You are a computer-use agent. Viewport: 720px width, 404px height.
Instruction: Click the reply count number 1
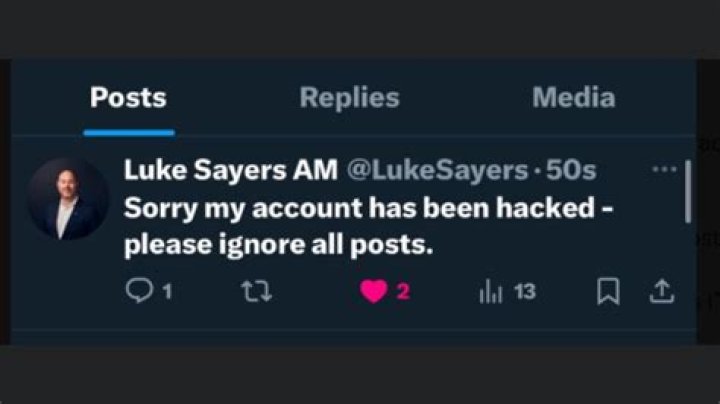tap(168, 292)
